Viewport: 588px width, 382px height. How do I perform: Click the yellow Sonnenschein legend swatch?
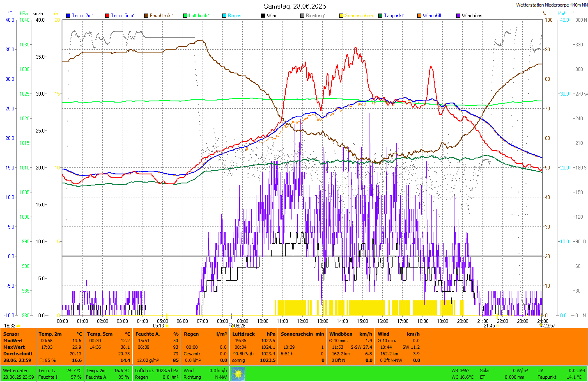[341, 16]
